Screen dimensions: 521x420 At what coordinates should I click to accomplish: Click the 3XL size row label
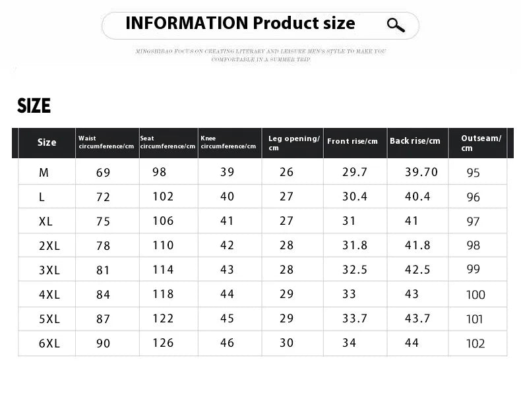tap(49, 270)
